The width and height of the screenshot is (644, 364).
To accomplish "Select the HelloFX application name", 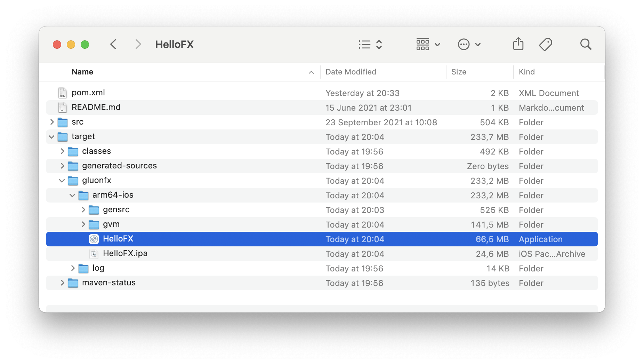I will coord(118,239).
